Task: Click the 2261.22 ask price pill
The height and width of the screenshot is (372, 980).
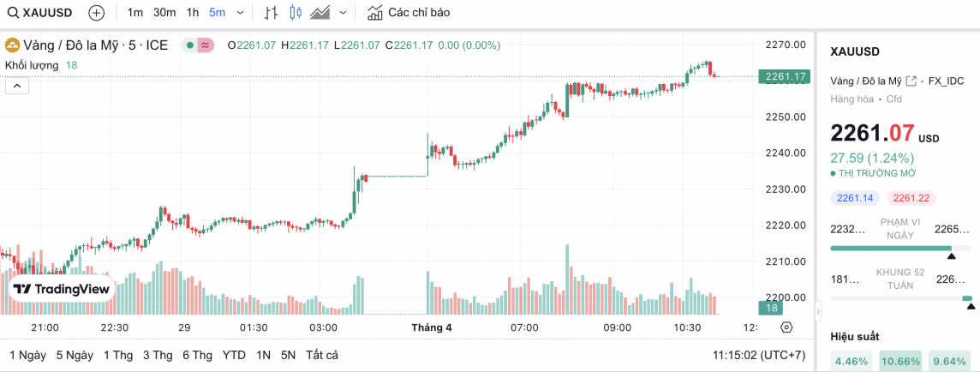Action: click(911, 198)
